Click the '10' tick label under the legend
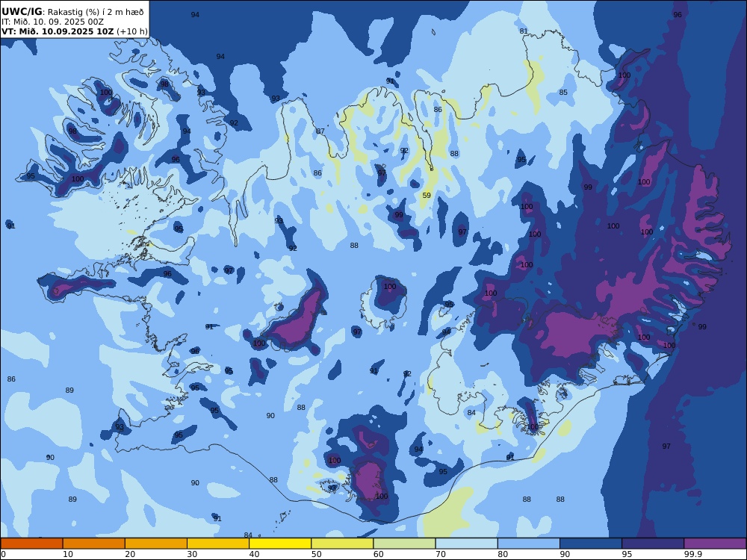The image size is (747, 560). tap(68, 554)
